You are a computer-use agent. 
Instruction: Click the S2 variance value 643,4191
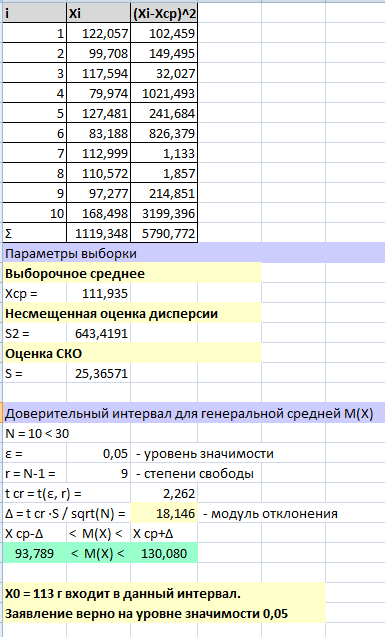[99, 334]
